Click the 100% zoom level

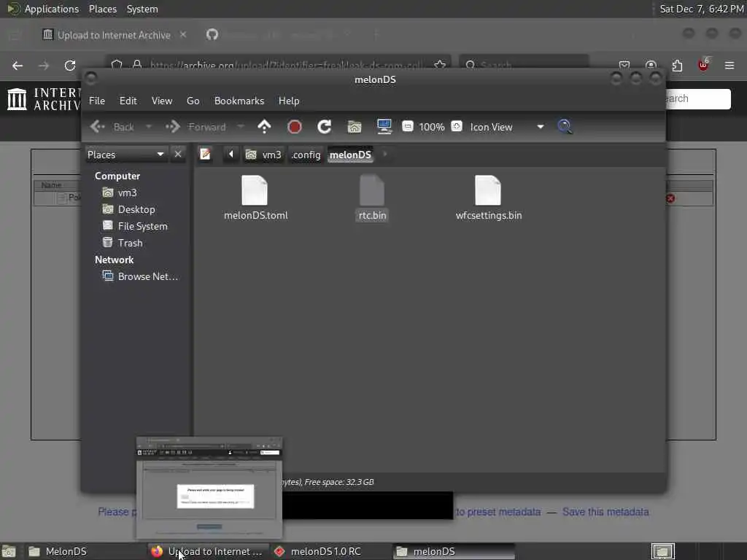pyautogui.click(x=432, y=127)
